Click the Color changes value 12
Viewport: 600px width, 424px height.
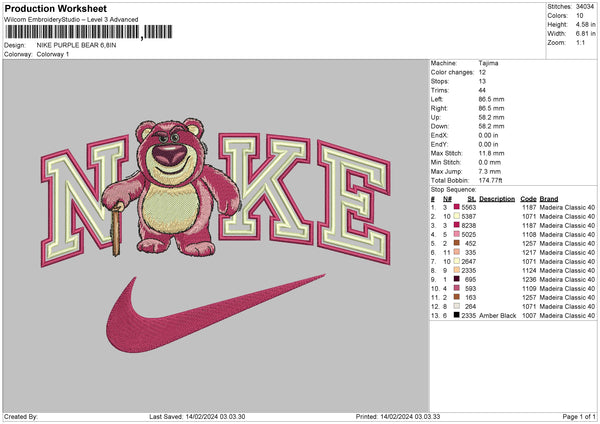coord(482,72)
